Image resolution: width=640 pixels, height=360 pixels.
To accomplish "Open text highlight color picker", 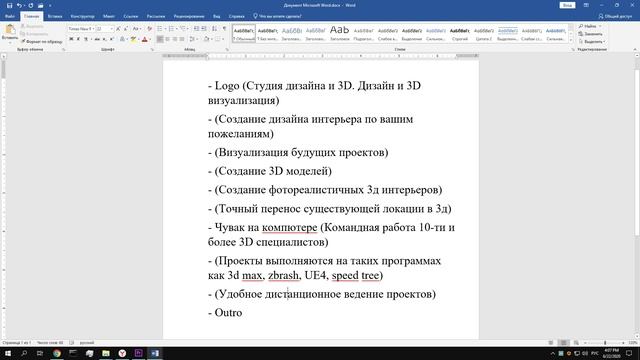I will click(x=139, y=39).
